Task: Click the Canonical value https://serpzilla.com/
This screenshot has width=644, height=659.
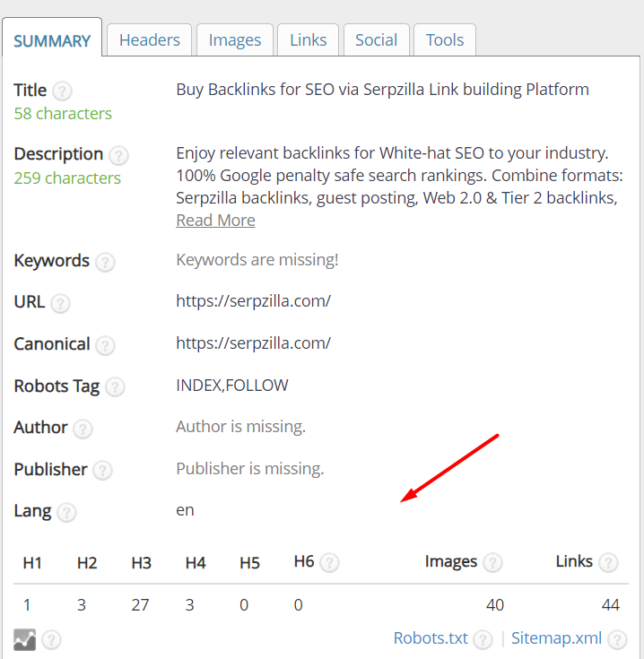Action: [254, 343]
